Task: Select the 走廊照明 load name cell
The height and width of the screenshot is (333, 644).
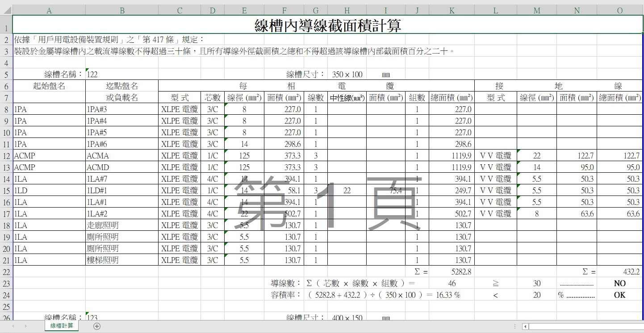Action: [121, 225]
